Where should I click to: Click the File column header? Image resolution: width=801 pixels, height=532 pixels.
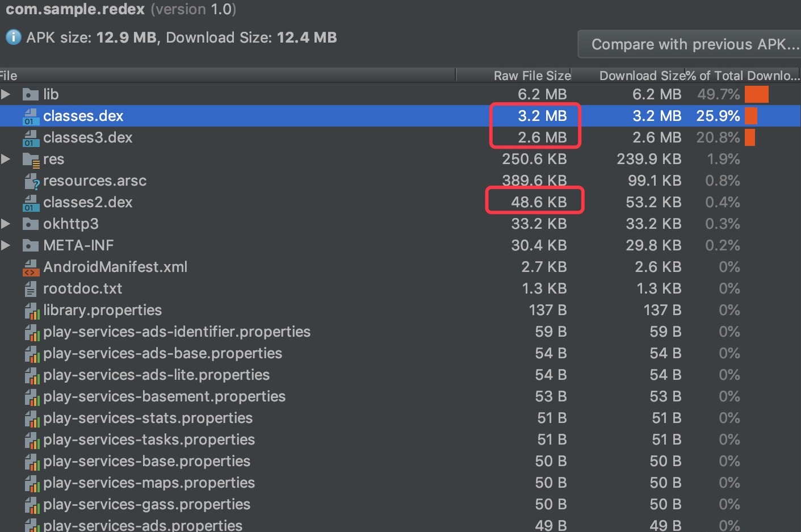(9, 76)
